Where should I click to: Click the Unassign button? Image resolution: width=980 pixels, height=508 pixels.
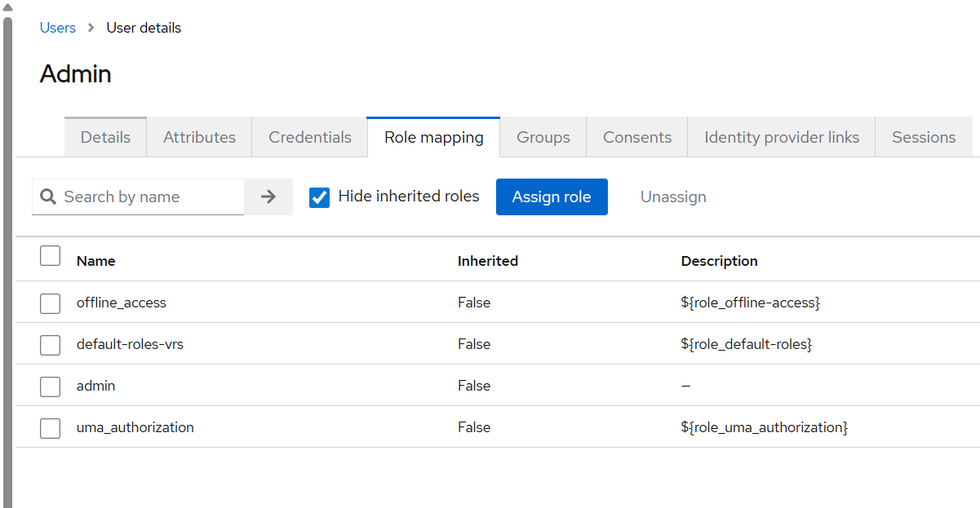(673, 197)
